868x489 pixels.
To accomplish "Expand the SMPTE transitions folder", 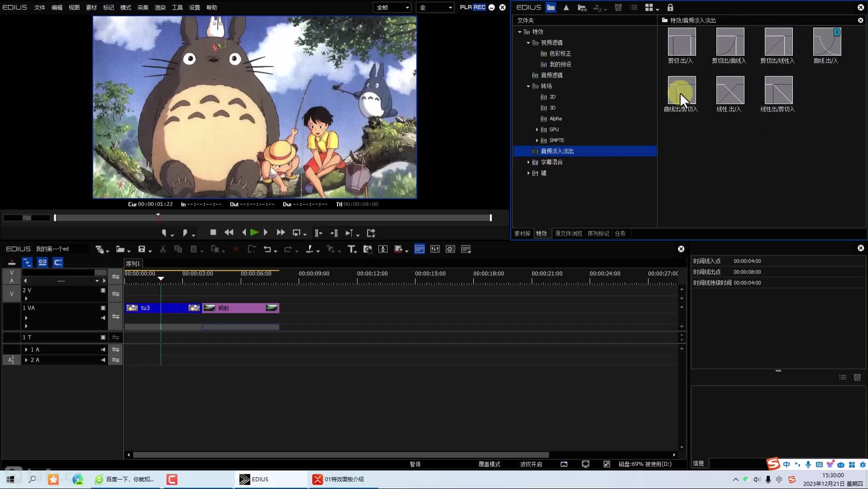I will pyautogui.click(x=537, y=140).
